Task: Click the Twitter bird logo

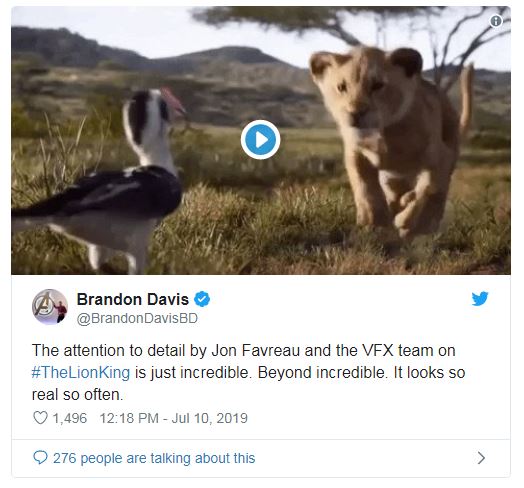Action: pyautogui.click(x=480, y=298)
